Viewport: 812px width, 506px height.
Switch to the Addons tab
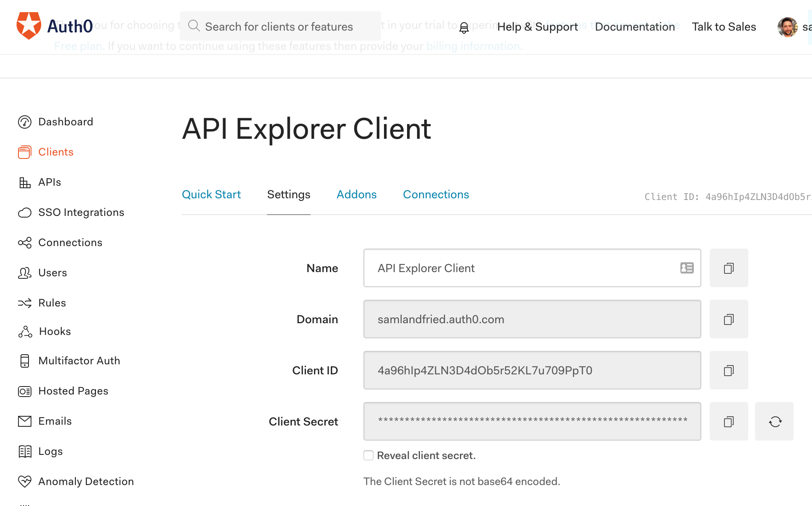click(x=357, y=195)
